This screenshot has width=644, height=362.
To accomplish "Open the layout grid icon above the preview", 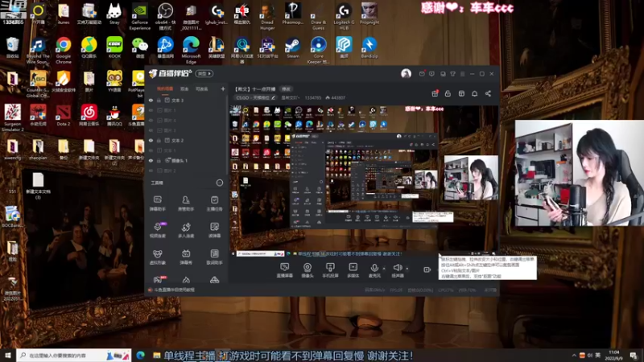I will pyautogui.click(x=461, y=93).
